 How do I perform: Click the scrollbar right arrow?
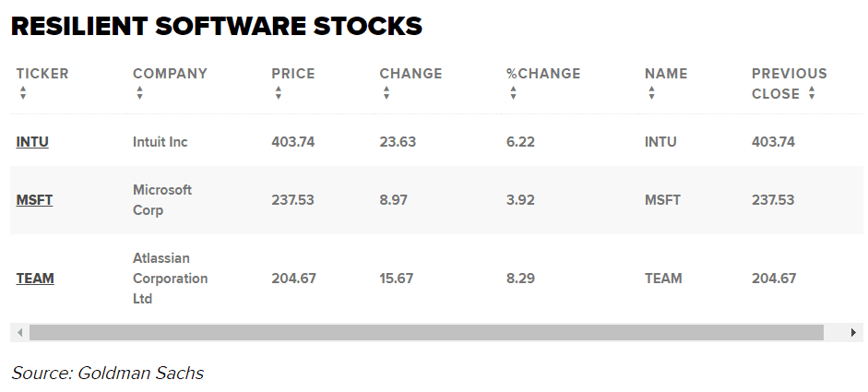point(854,332)
